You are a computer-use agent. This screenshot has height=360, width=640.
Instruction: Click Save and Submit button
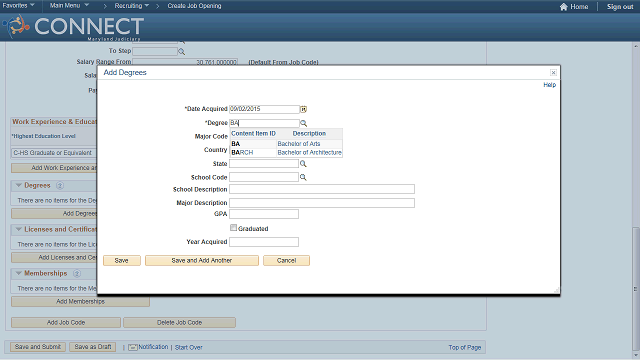point(38,347)
